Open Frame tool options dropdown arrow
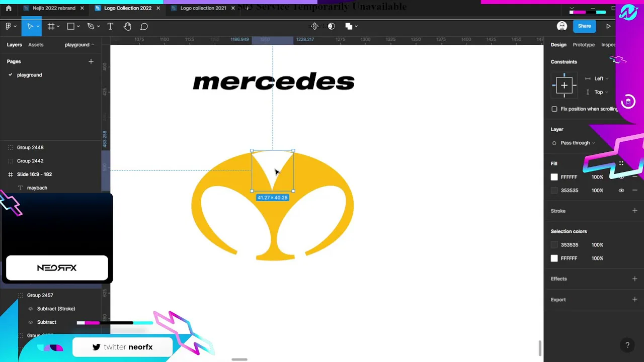Image resolution: width=644 pixels, height=362 pixels. pyautogui.click(x=58, y=26)
